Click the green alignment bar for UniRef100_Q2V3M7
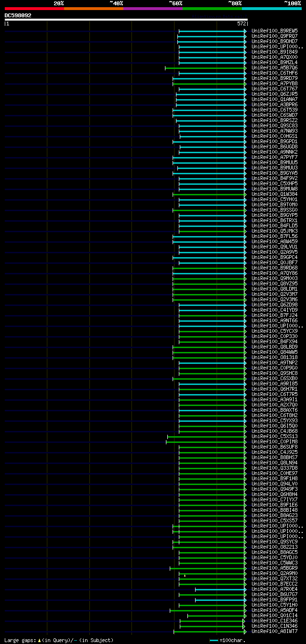 point(209,294)
